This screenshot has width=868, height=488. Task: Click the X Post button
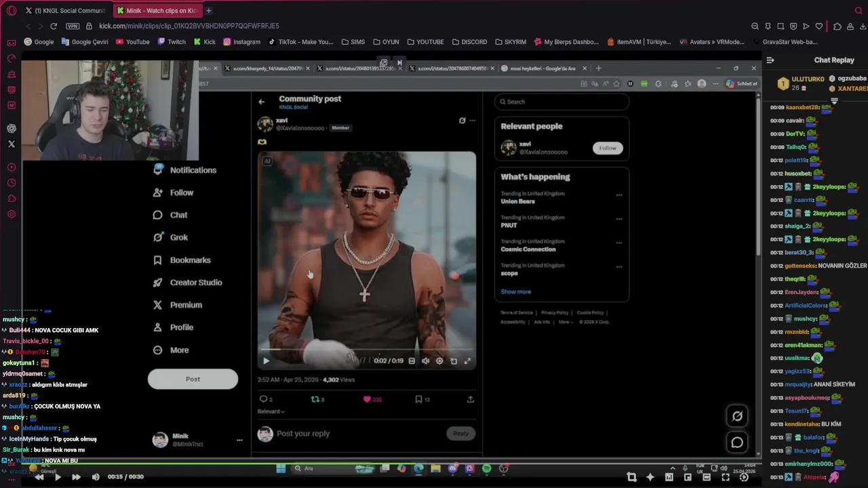193,380
